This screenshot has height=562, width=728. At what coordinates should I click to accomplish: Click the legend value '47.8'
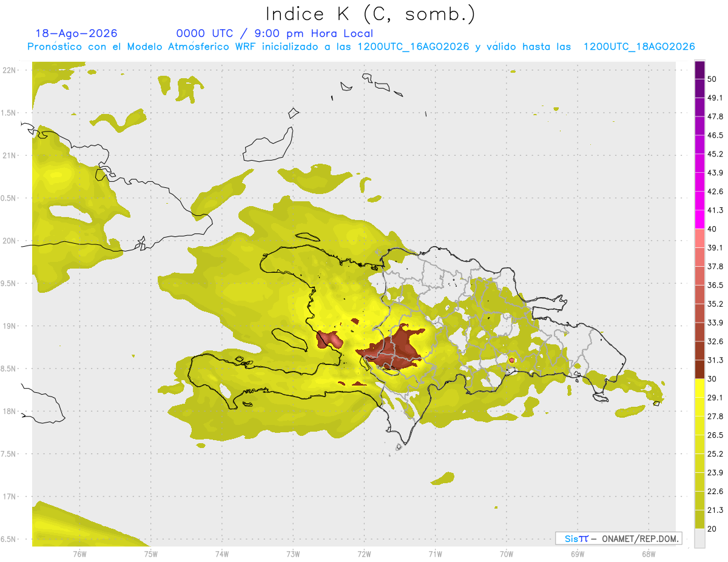tap(715, 116)
